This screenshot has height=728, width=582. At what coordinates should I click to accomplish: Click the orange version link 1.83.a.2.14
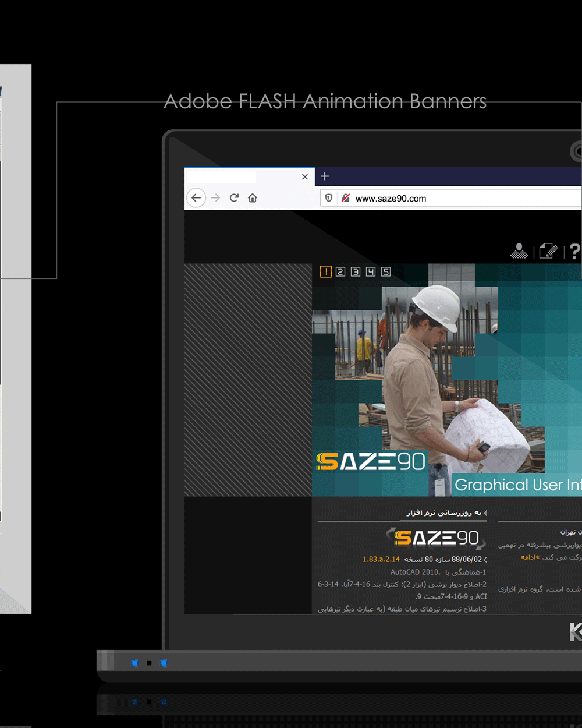[x=381, y=559]
